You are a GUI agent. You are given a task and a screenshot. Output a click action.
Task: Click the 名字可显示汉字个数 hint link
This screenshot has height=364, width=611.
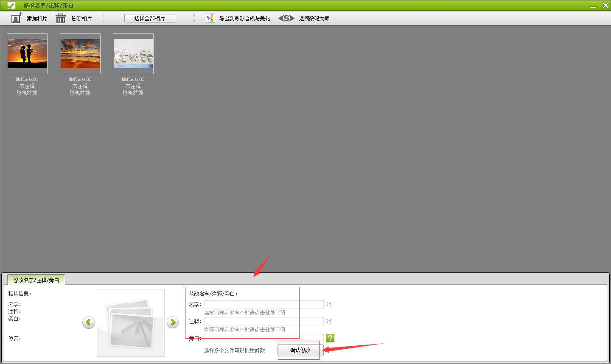(x=245, y=313)
